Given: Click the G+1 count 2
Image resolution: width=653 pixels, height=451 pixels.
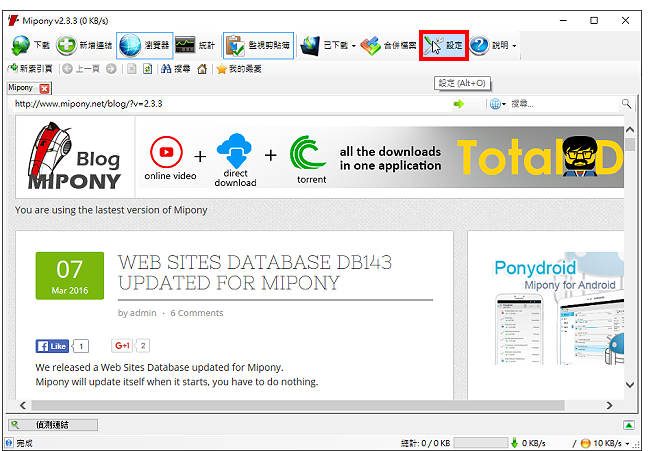Looking at the screenshot, I should pos(143,346).
